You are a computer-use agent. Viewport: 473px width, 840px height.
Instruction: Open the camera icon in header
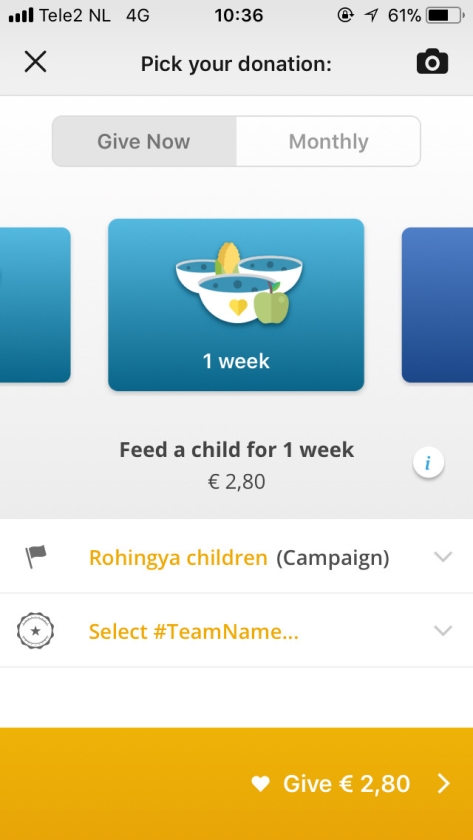tap(432, 62)
